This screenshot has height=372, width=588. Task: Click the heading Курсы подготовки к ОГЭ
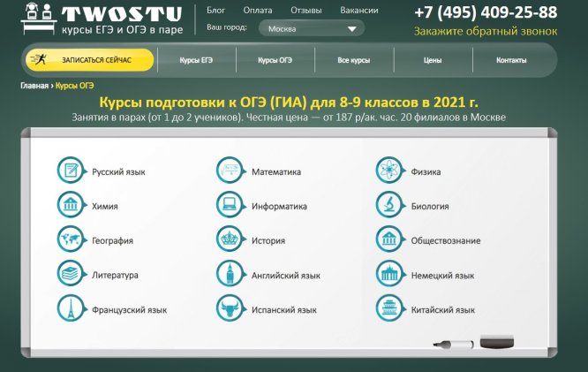click(x=289, y=102)
